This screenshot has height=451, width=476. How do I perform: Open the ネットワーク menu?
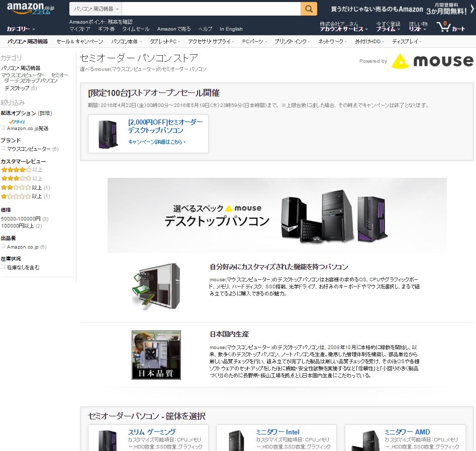(x=332, y=42)
